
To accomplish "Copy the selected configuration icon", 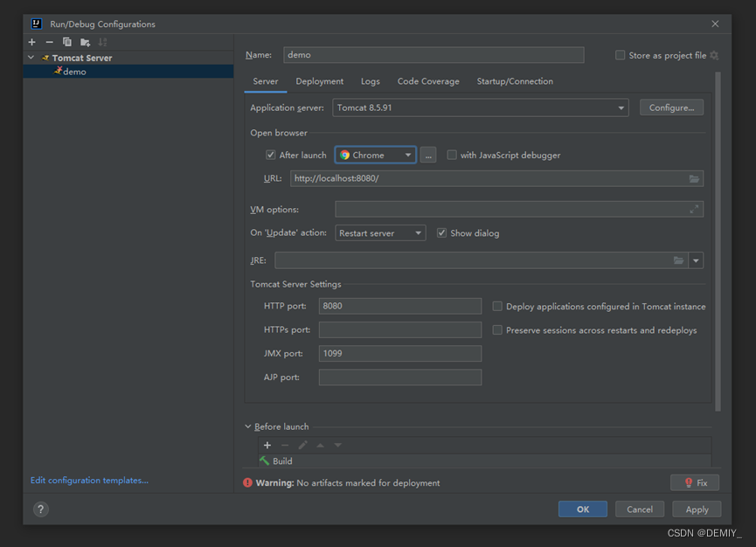I will (x=67, y=43).
